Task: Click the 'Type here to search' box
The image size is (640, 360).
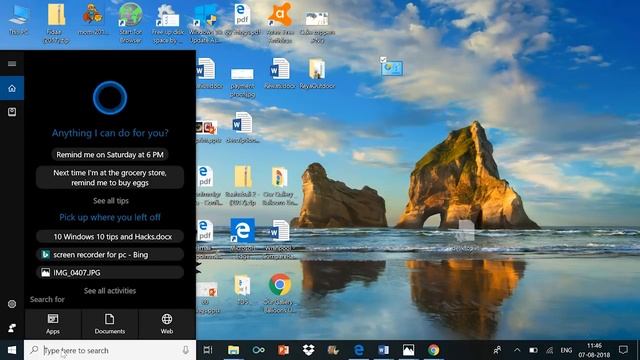Action: point(110,350)
